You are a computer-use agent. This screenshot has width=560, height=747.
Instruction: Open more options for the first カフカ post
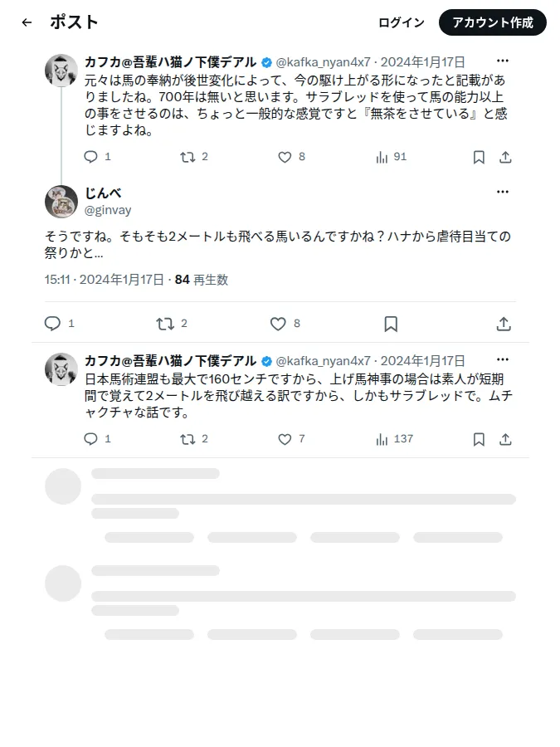tap(503, 61)
